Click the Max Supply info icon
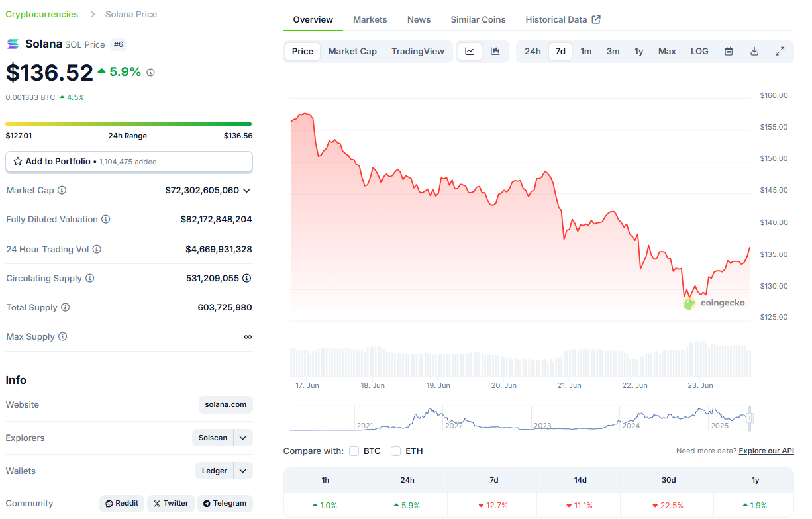Viewport: 812px width, 519px height. click(62, 337)
